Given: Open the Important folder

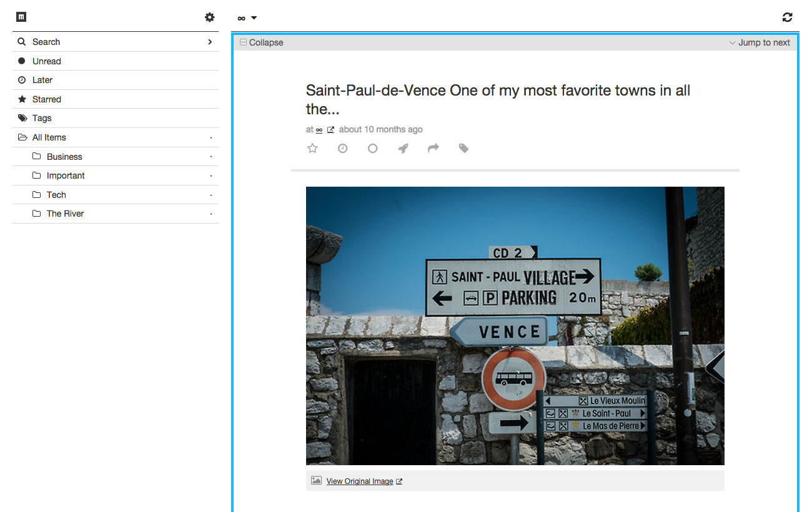Looking at the screenshot, I should click(x=116, y=175).
